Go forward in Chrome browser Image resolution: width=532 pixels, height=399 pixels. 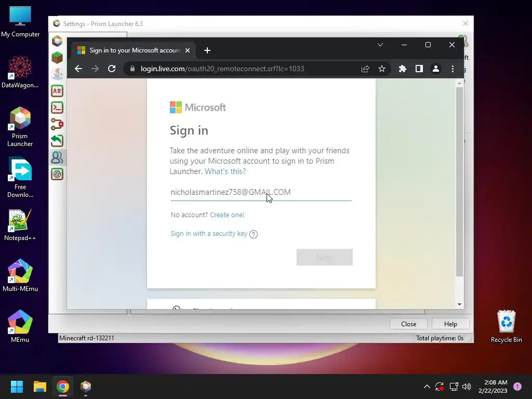(95, 69)
